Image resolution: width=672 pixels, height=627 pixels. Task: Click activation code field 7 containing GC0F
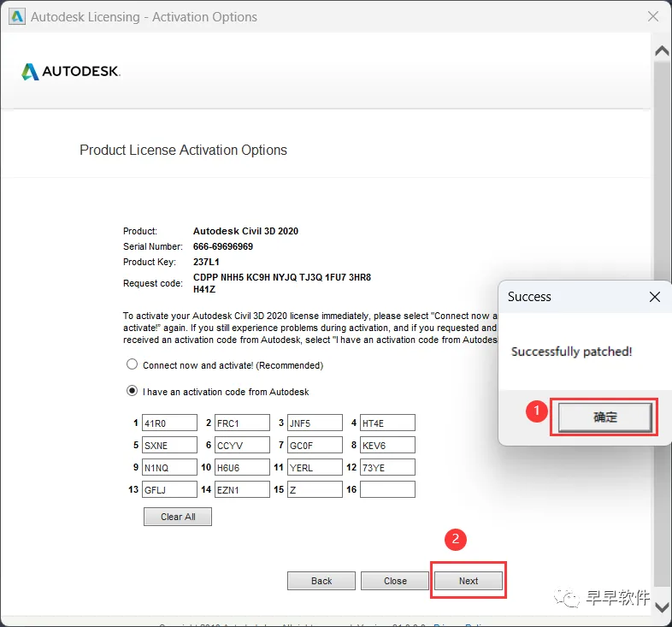tap(315, 445)
